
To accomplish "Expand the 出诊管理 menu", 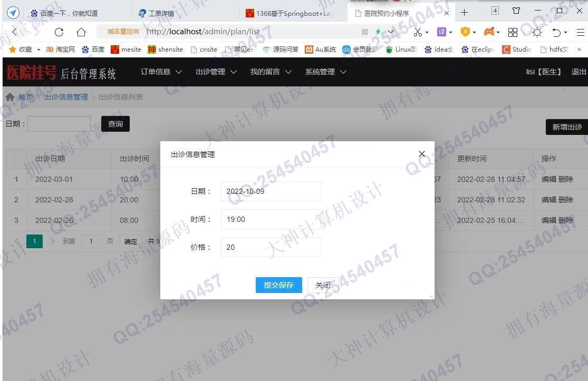I will [216, 72].
